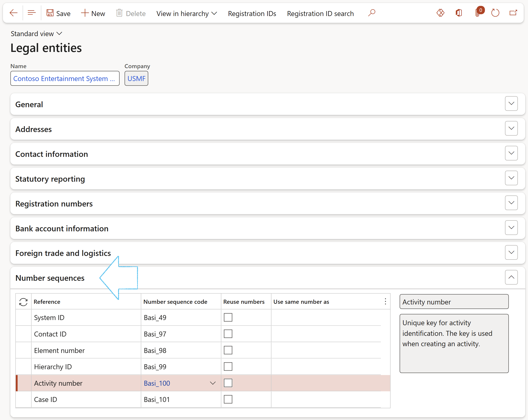This screenshot has width=528, height=420.
Task: Click the search magnifier icon in toolbar
Action: point(371,13)
